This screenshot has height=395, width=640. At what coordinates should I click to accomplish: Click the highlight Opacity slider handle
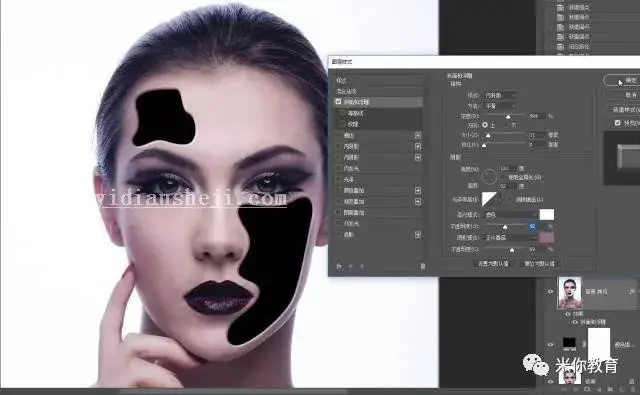(505, 226)
